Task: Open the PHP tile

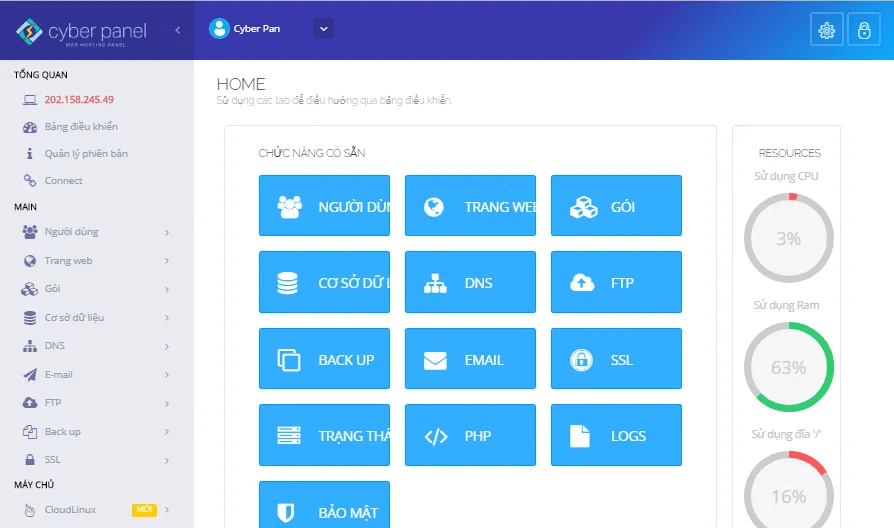Action: coord(470,435)
